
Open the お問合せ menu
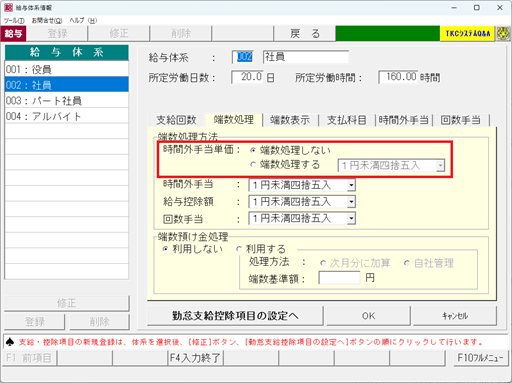click(x=47, y=21)
